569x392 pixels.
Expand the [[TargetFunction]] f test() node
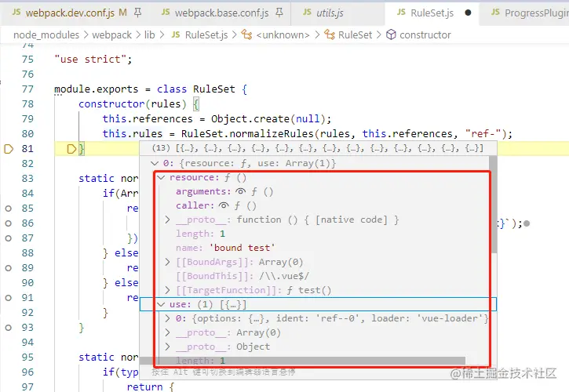pyautogui.click(x=167, y=290)
